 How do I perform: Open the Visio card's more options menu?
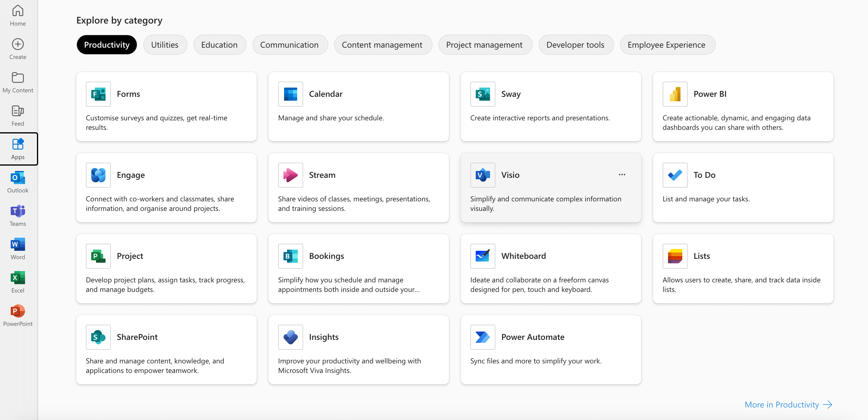pyautogui.click(x=622, y=175)
